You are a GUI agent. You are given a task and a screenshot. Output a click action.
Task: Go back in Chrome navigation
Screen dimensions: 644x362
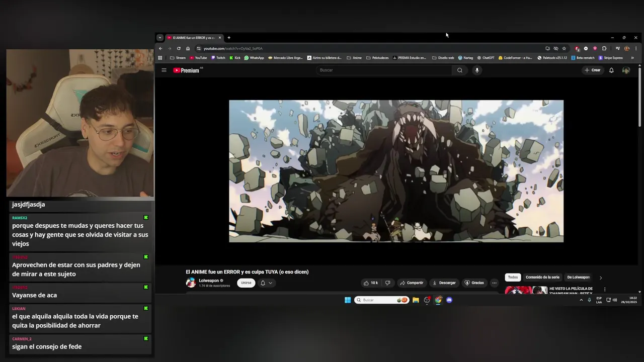pyautogui.click(x=160, y=48)
